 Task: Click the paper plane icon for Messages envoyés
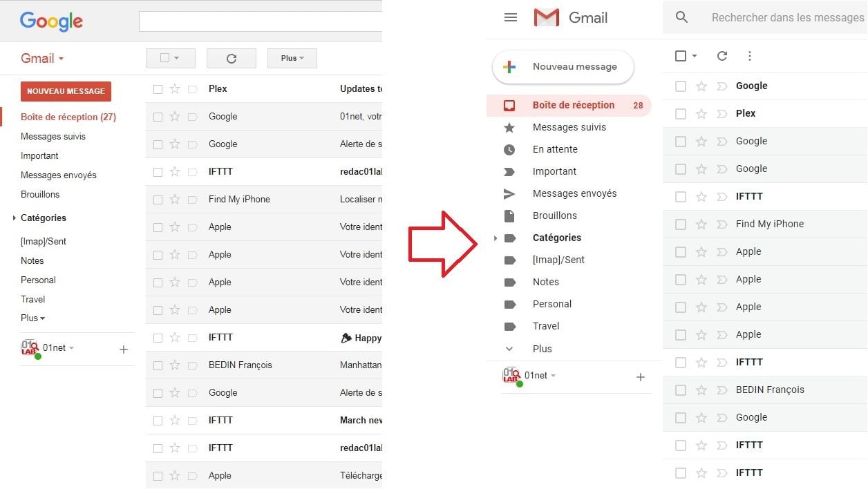(509, 193)
